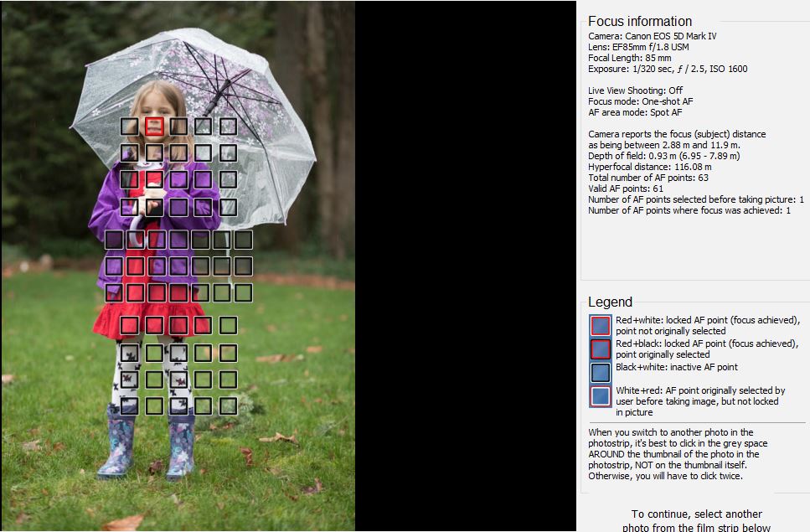810x532 pixels.
Task: Click the Red+black locked AF point legend icon
Action: click(601, 349)
